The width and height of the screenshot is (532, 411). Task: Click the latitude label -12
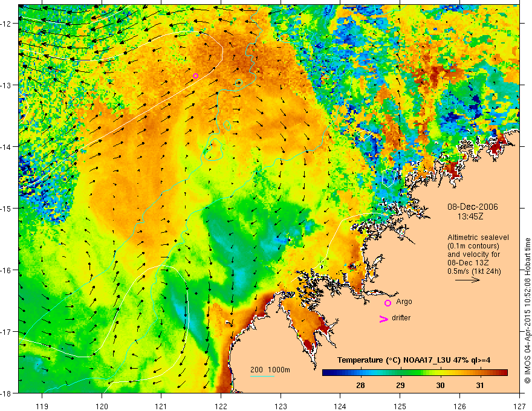click(x=7, y=24)
